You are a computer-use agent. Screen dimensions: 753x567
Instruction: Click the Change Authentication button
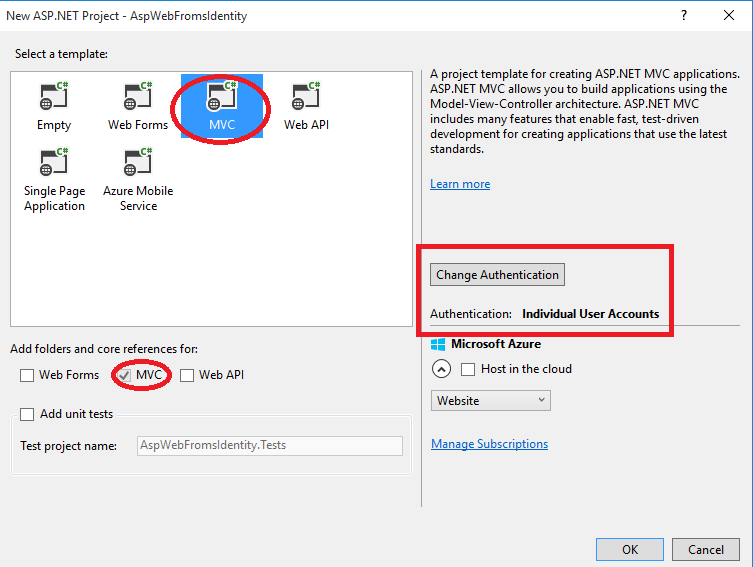pos(497,275)
